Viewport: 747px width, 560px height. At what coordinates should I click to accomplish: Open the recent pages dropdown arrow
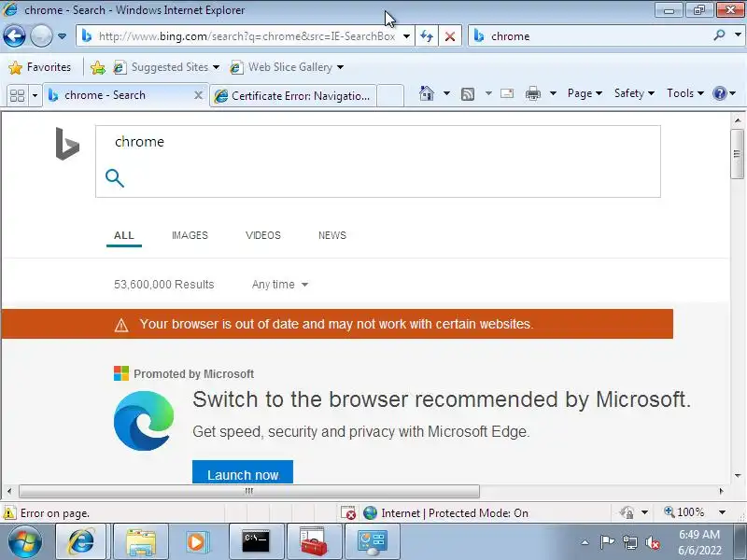(62, 36)
